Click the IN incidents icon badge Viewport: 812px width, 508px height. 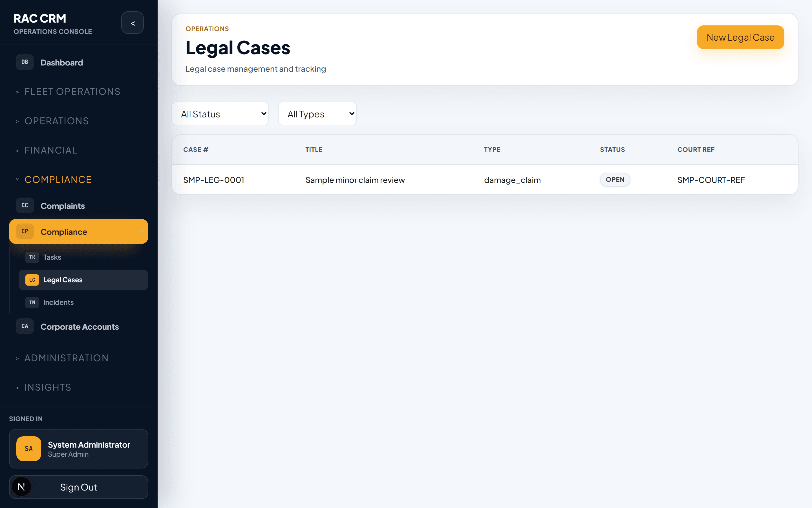(x=32, y=302)
